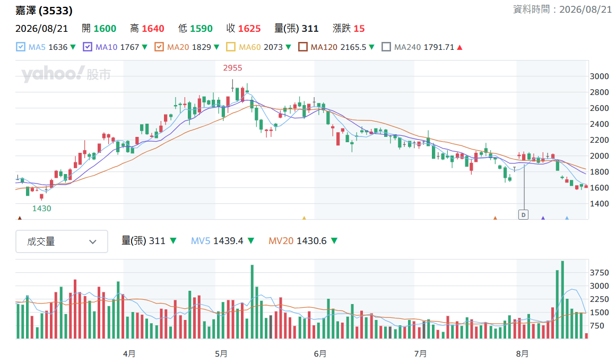The image size is (616, 364).
Task: Click the 收 1625 closing price
Action: tap(244, 29)
